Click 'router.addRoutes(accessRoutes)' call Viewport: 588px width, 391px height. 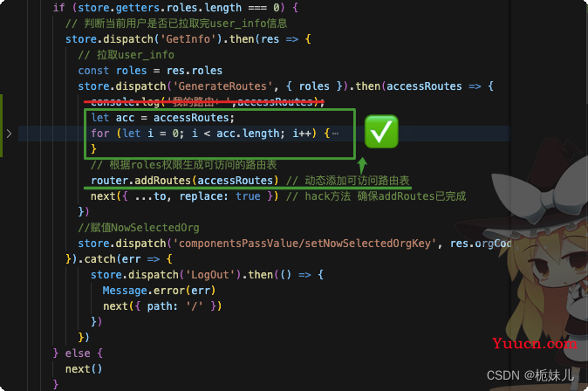[x=184, y=181]
